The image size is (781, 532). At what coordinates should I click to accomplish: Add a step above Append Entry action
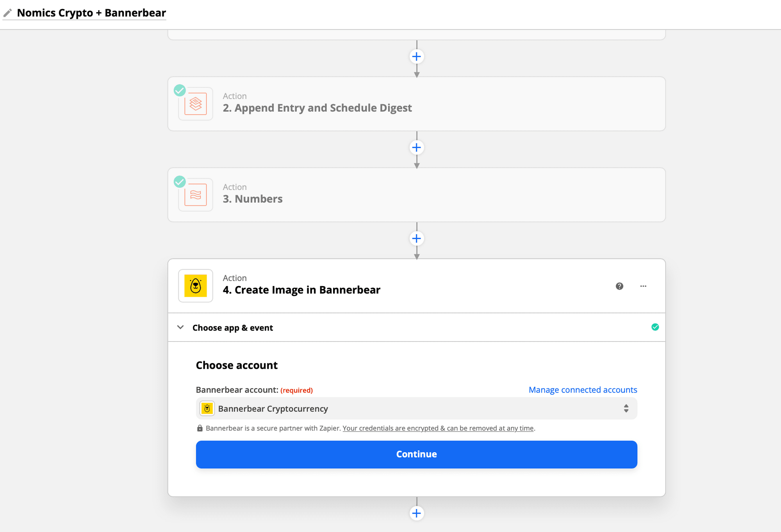(417, 57)
